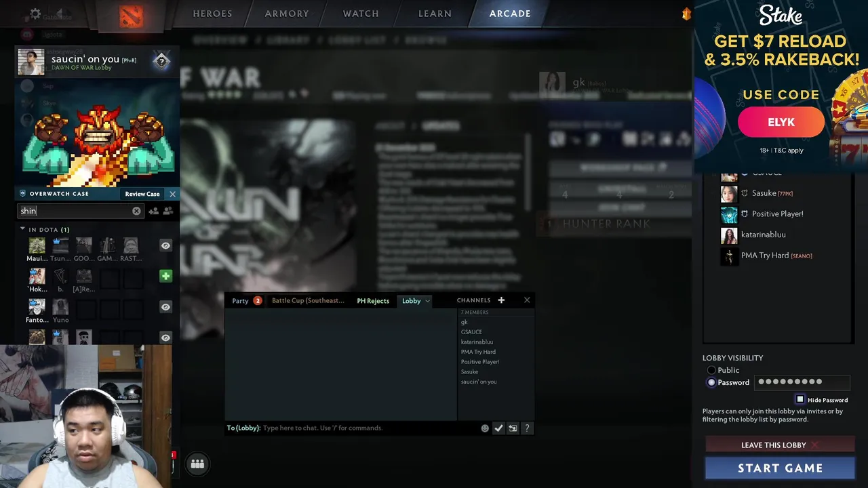This screenshot has width=868, height=488.
Task: Open the LEARN menu
Action: (x=435, y=14)
